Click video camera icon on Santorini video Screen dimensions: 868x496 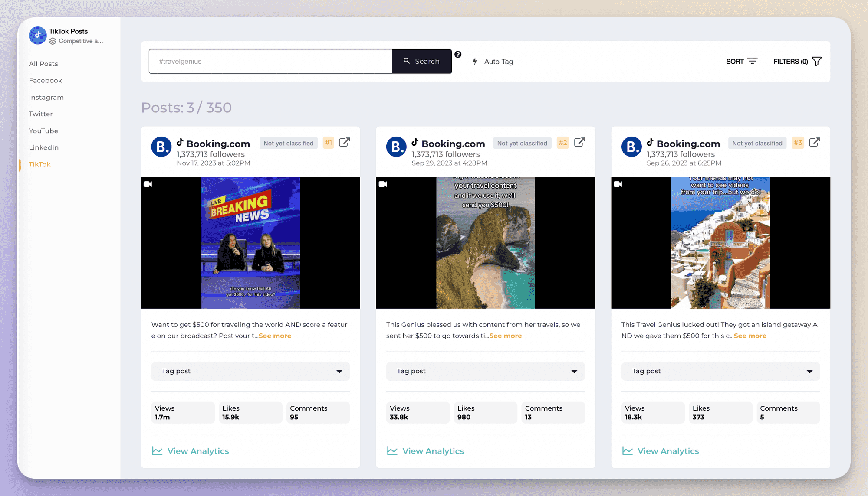coord(618,184)
